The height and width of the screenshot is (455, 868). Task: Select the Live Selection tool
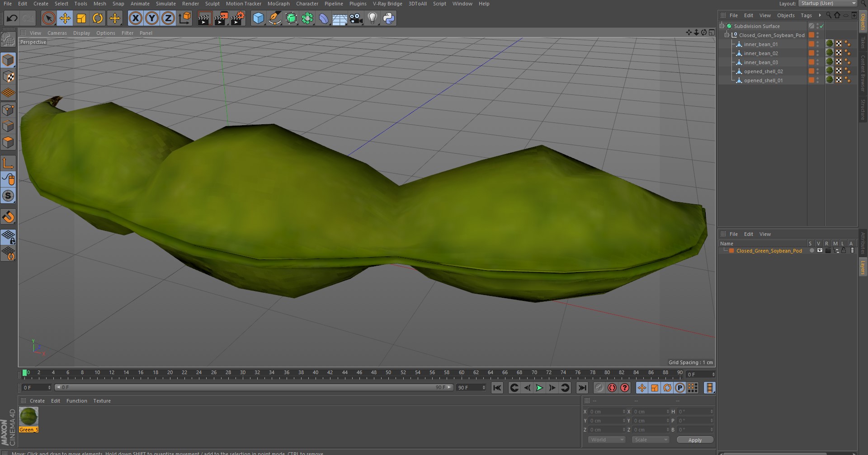(x=48, y=19)
